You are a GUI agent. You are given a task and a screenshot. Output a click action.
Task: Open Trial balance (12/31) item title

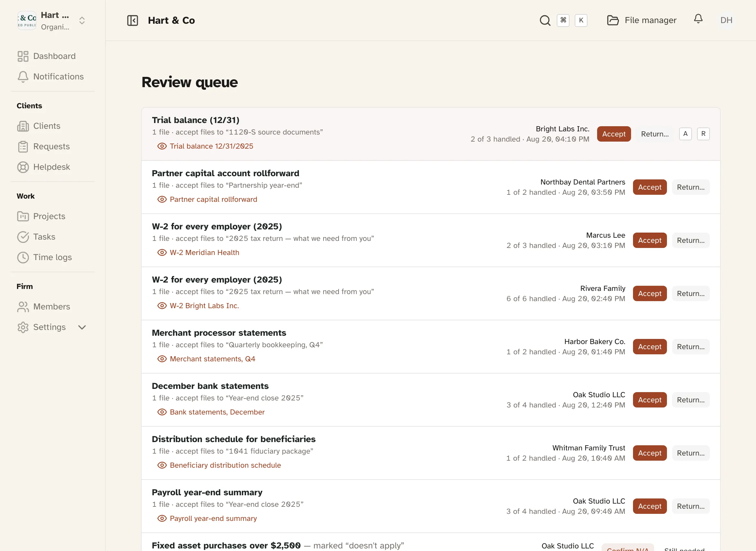point(195,120)
